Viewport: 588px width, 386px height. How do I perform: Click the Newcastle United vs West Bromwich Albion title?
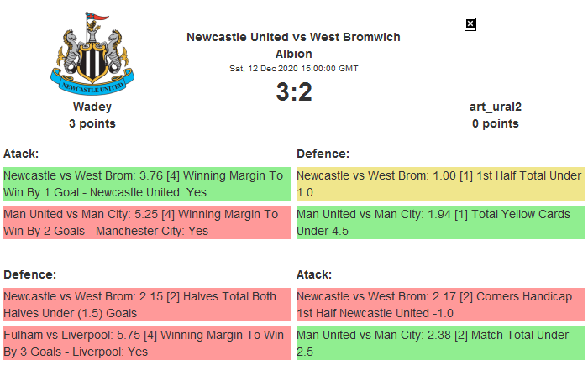(x=293, y=45)
